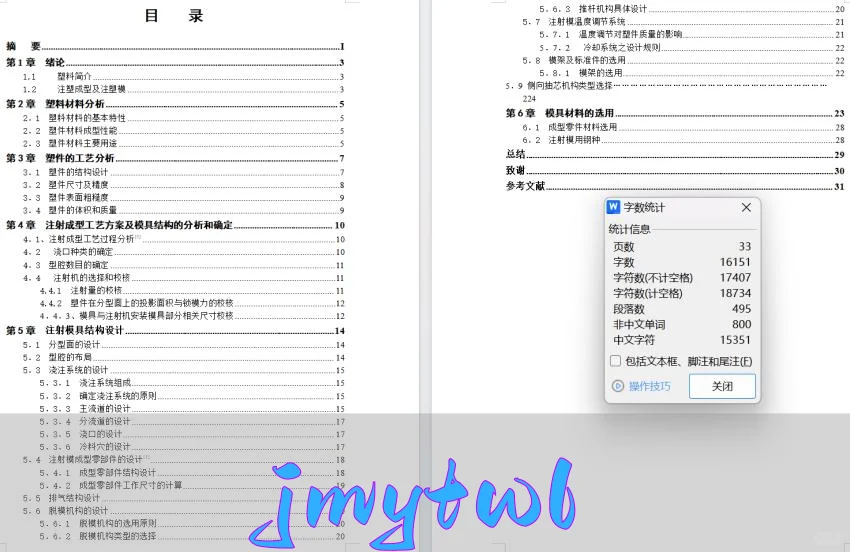
Task: Close the 字数统计 dialog with the X
Action: coord(746,207)
